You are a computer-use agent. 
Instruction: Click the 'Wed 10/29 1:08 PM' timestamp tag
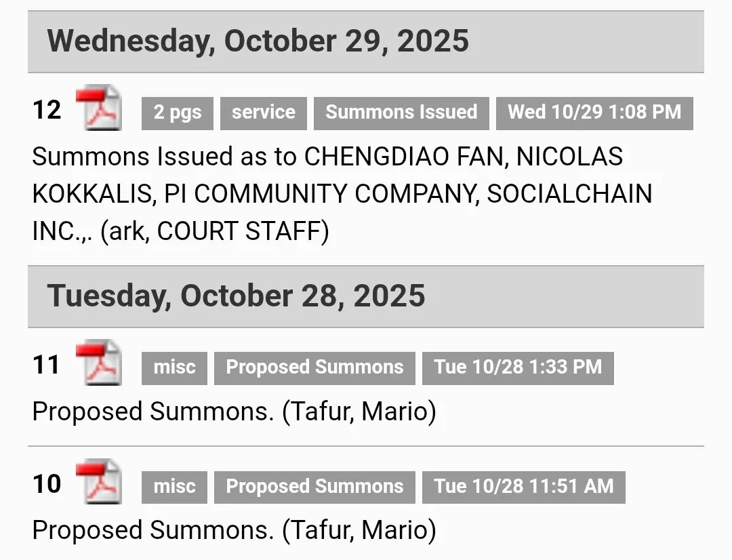pos(594,113)
